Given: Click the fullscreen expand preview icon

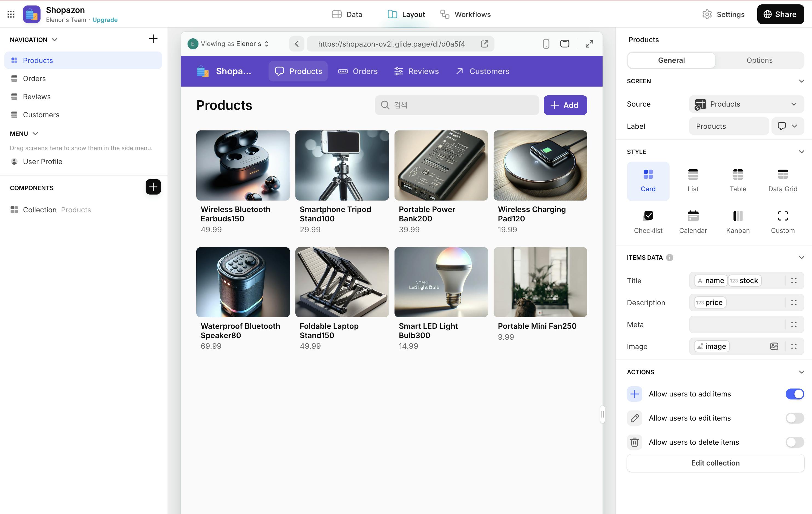Looking at the screenshot, I should click(589, 44).
